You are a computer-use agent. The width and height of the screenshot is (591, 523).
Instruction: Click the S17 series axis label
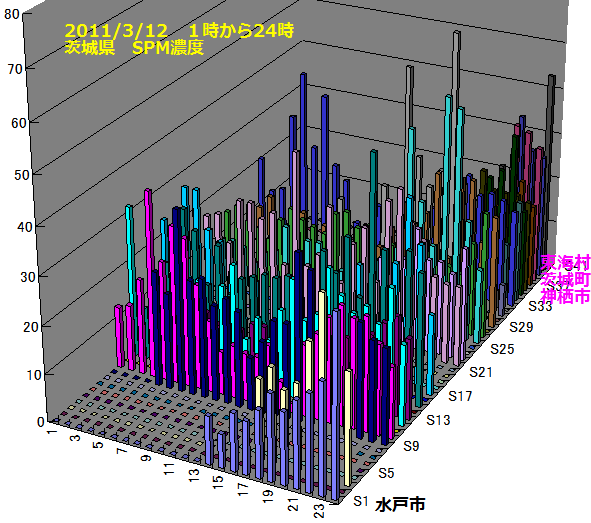click(x=460, y=396)
